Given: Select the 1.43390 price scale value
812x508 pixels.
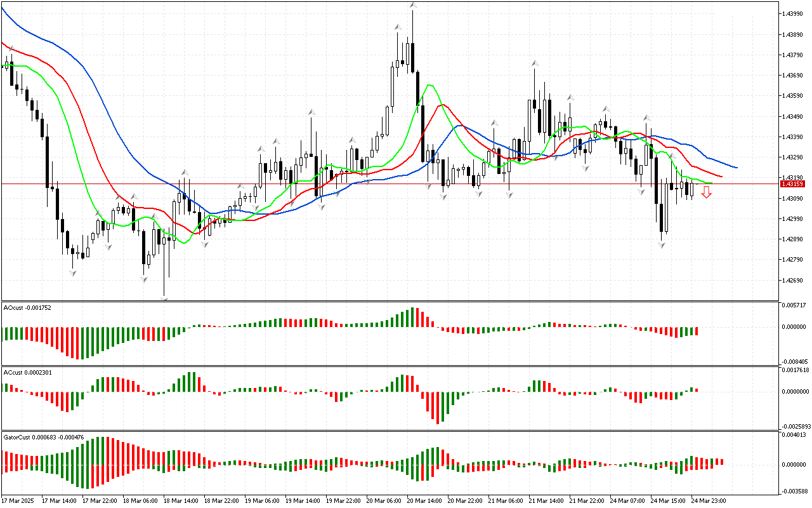Looking at the screenshot, I should point(794,137).
